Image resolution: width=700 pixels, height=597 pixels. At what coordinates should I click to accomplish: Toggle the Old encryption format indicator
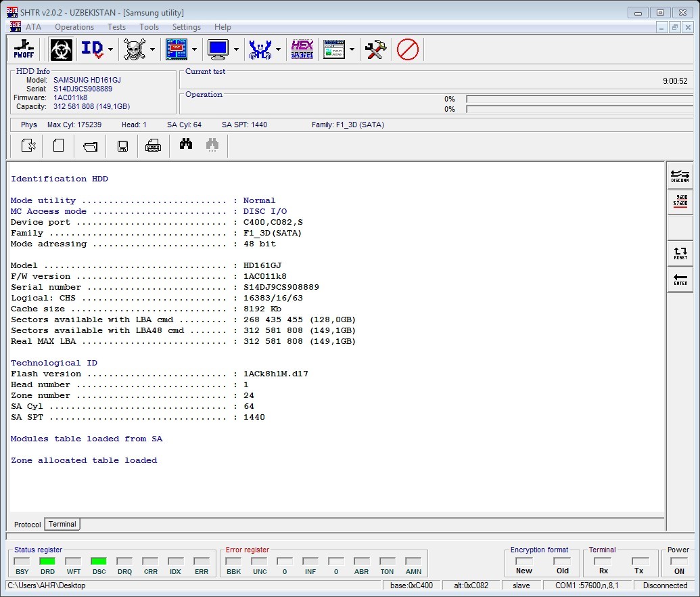(x=562, y=562)
